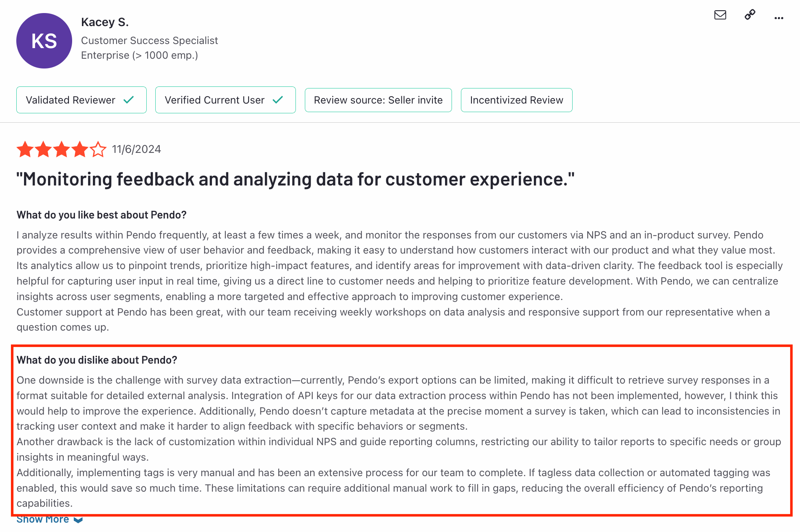Click the Incentivized Review badge
This screenshot has width=800, height=532.
pyautogui.click(x=517, y=100)
